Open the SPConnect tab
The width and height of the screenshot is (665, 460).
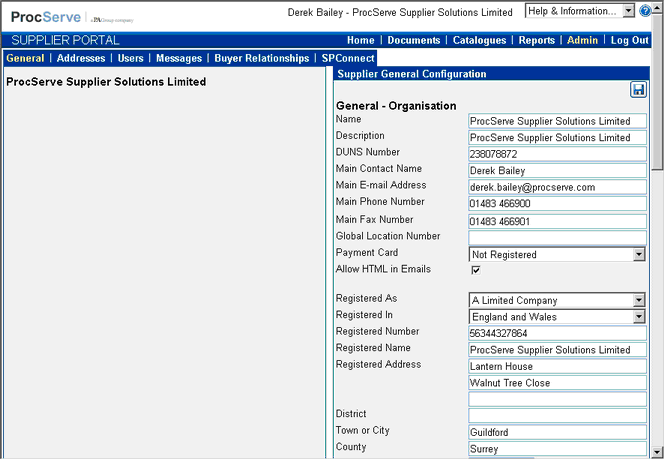tap(348, 58)
